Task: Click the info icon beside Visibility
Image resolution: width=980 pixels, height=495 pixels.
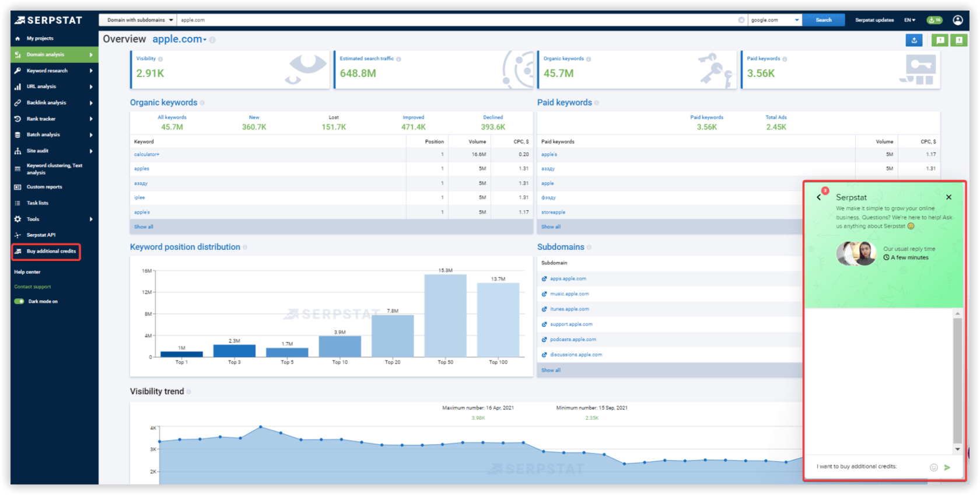Action: [x=160, y=59]
